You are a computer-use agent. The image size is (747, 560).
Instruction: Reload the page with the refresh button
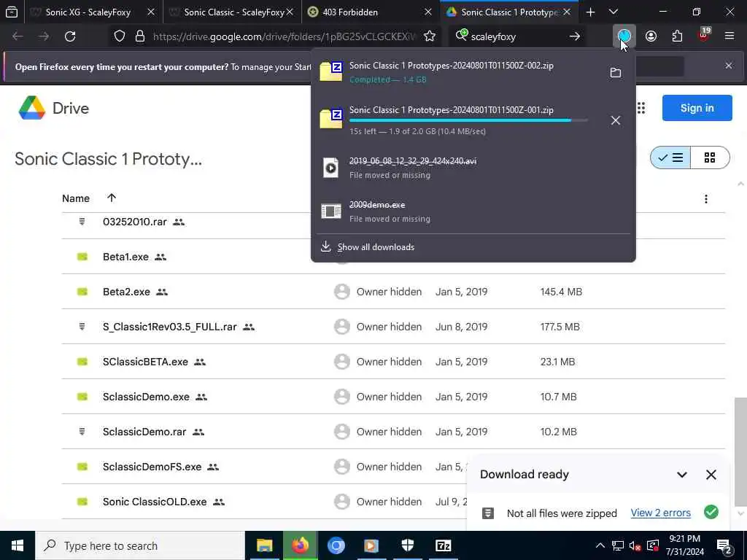tap(70, 36)
